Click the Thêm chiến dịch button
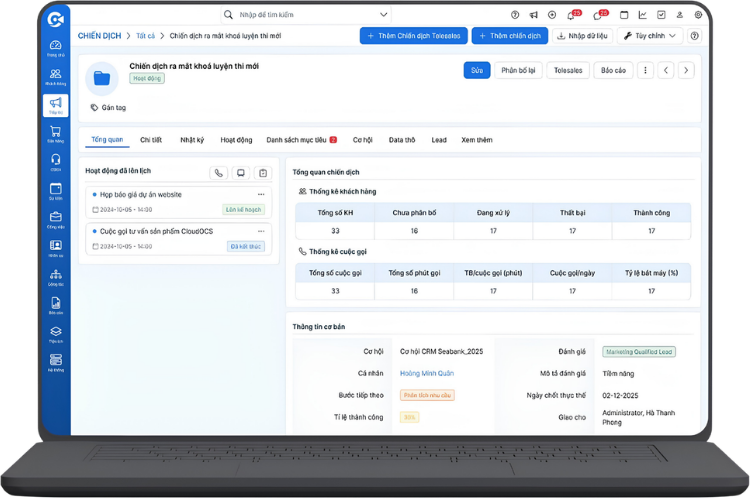The width and height of the screenshot is (750, 500). coord(510,35)
